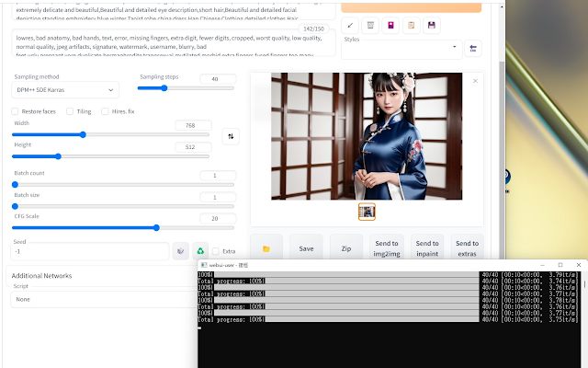This screenshot has height=368, width=588.
Task: Click the Zip button
Action: coord(346,248)
